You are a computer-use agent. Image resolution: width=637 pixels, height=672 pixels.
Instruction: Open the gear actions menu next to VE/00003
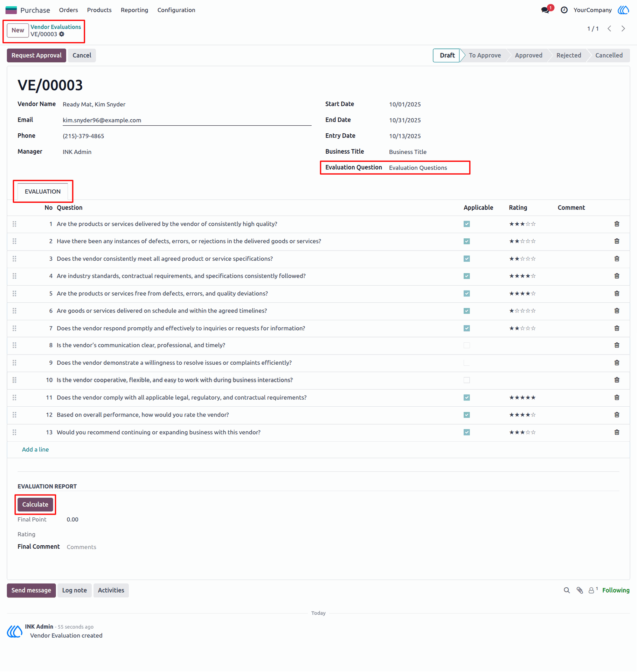[x=62, y=34]
